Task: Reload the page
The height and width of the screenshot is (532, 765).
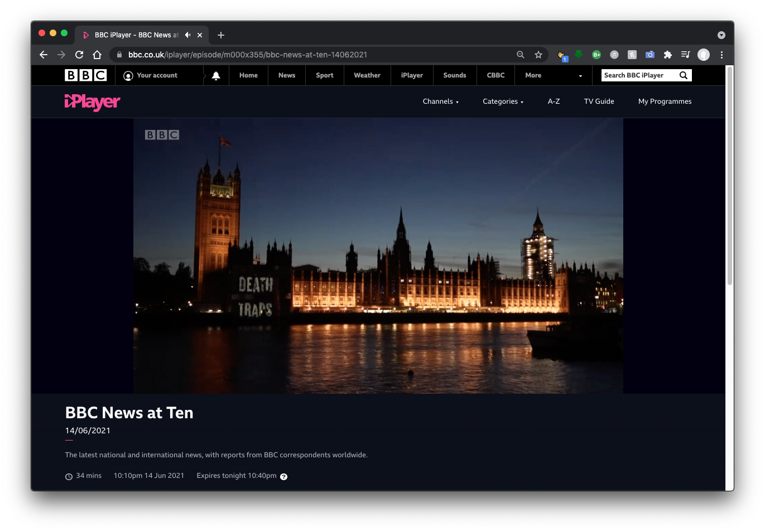Action: click(x=79, y=55)
